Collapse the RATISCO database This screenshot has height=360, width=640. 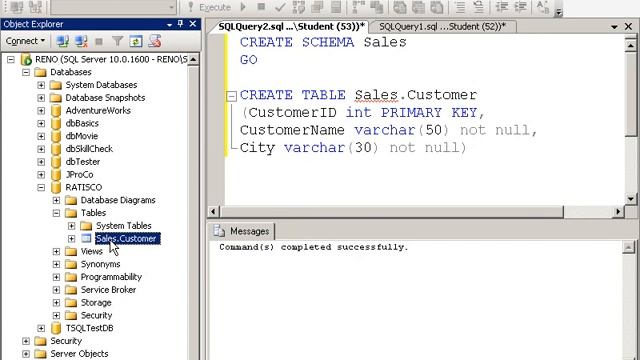coord(41,187)
